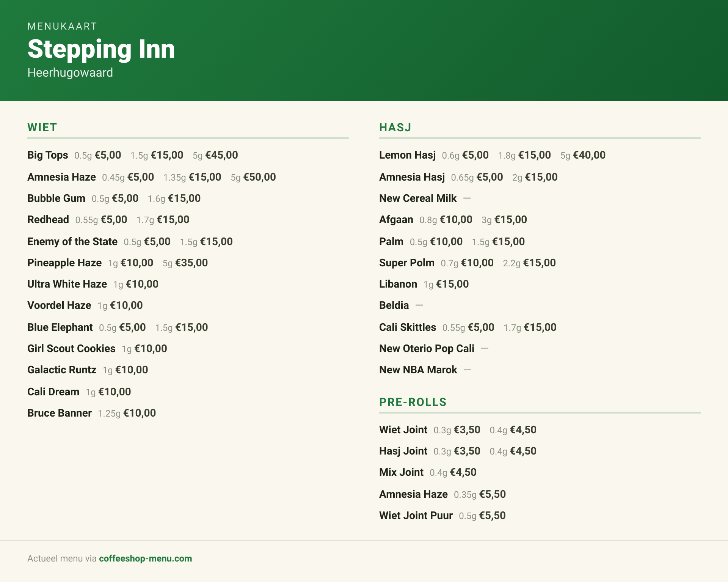Click the Bubble Gum item

pyautogui.click(x=56, y=198)
